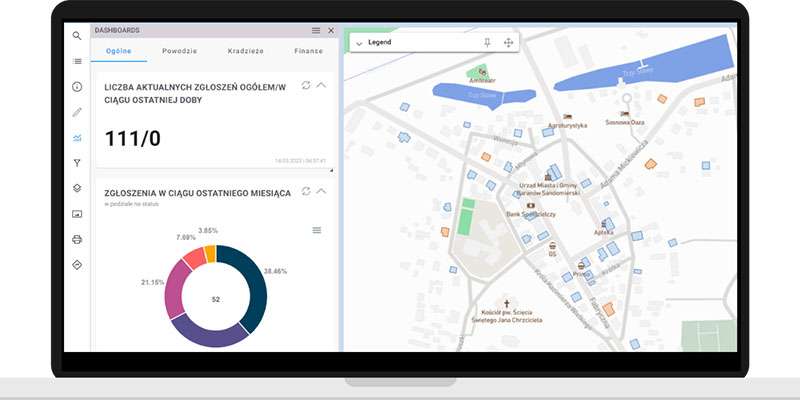Refresh the monthly reports chart widget
The image size is (800, 400).
point(305,191)
